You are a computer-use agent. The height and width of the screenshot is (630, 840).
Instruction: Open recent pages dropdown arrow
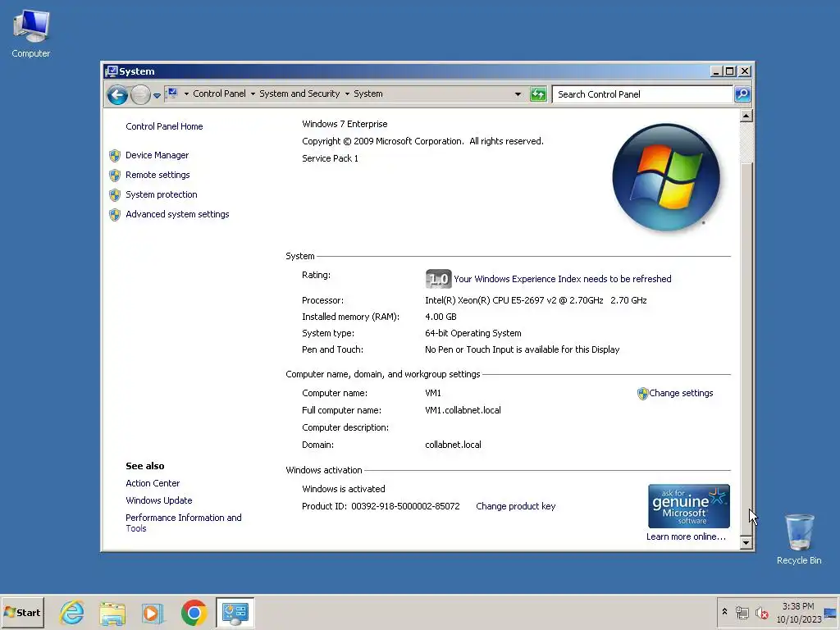tap(157, 95)
